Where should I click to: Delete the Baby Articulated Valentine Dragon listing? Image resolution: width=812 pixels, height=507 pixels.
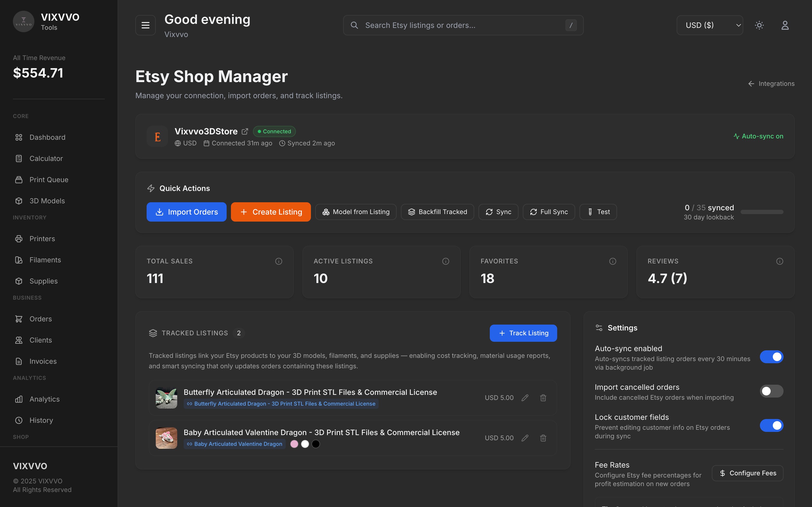pyautogui.click(x=543, y=438)
